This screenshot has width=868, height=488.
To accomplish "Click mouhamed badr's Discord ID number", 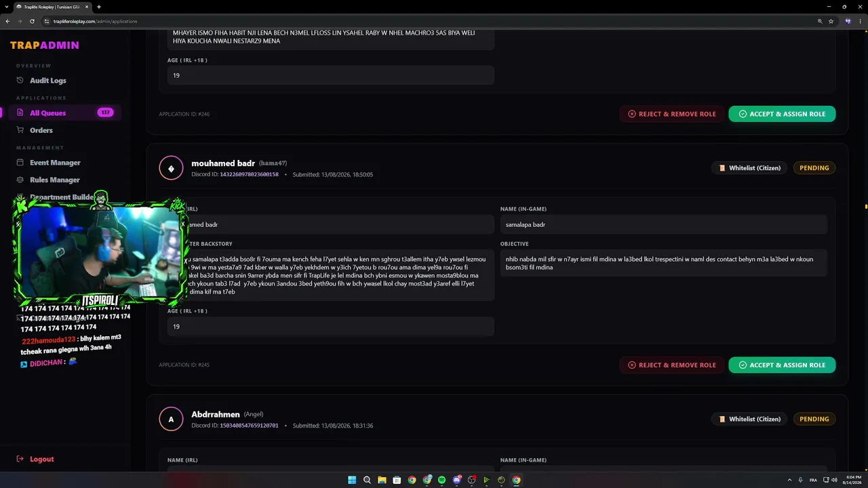I will coord(249,175).
